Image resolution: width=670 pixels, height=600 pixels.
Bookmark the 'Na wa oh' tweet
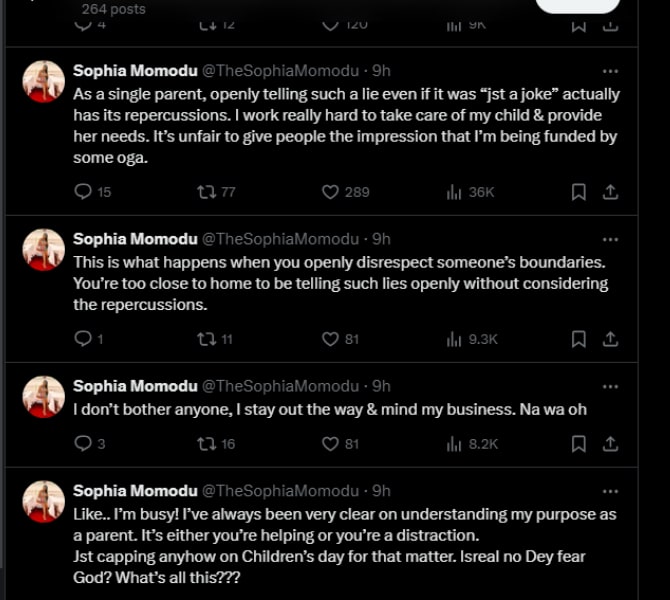tap(578, 443)
